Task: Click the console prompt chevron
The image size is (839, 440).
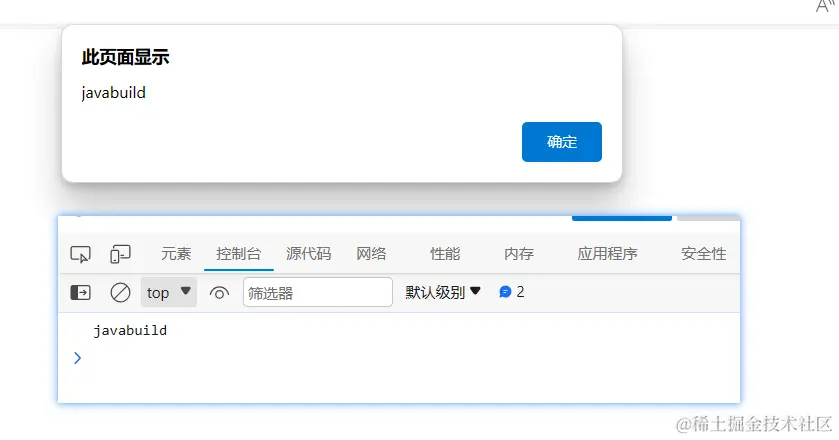Action: tap(78, 358)
